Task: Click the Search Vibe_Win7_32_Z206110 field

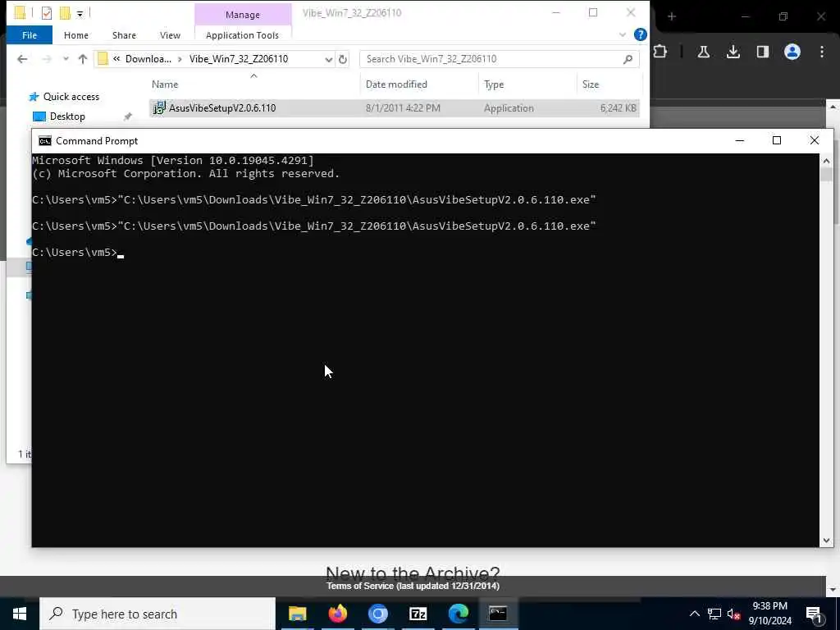Action: (500, 59)
